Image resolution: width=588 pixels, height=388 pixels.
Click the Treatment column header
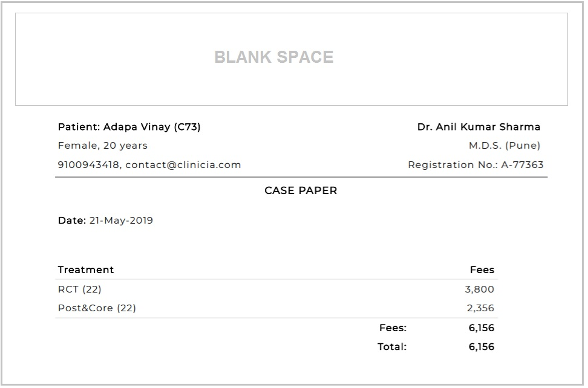[x=86, y=270]
